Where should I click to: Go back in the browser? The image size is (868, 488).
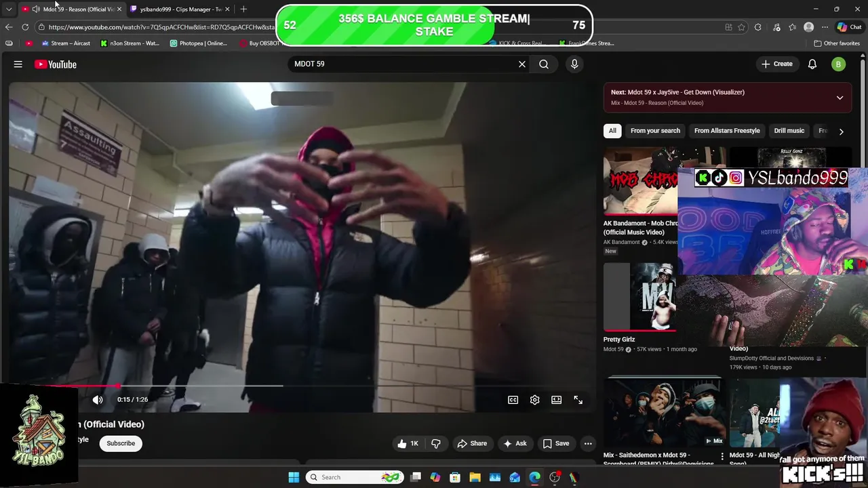click(9, 27)
